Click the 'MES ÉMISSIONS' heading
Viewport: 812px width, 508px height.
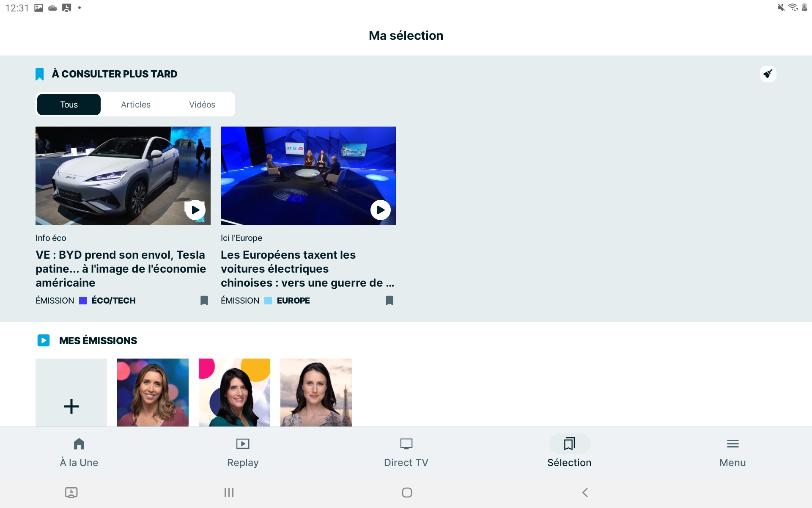98,341
